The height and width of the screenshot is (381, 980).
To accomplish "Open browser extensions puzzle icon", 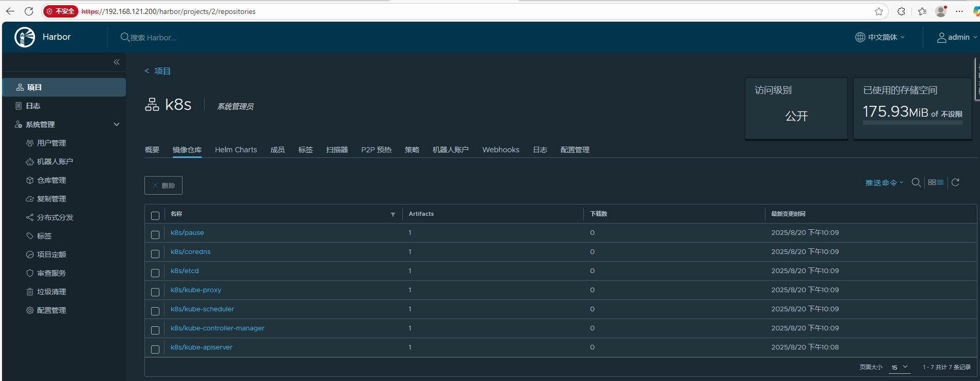I will (x=901, y=11).
